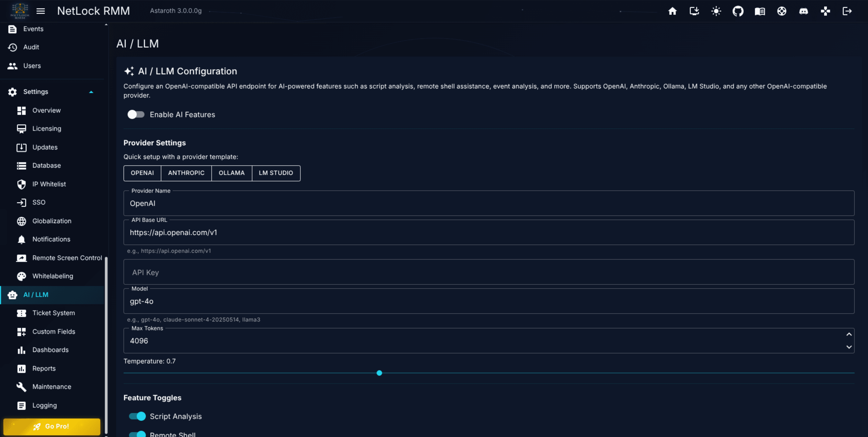
Task: Open IP Whitelist settings
Action: click(52, 184)
